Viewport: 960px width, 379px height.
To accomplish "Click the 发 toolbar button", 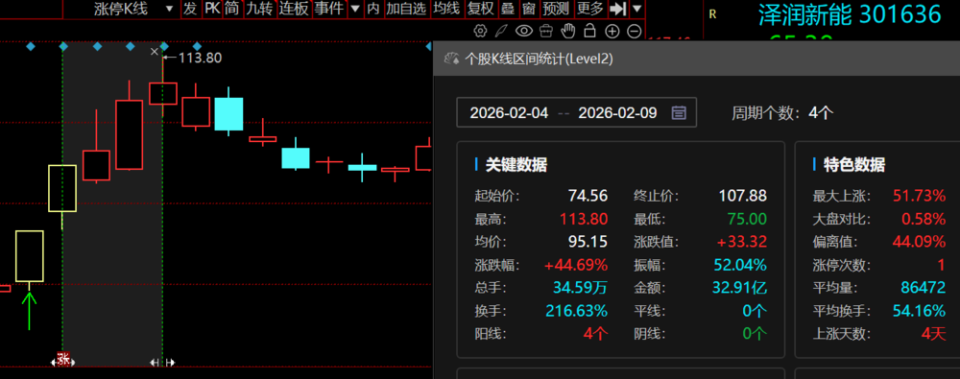I will point(190,9).
